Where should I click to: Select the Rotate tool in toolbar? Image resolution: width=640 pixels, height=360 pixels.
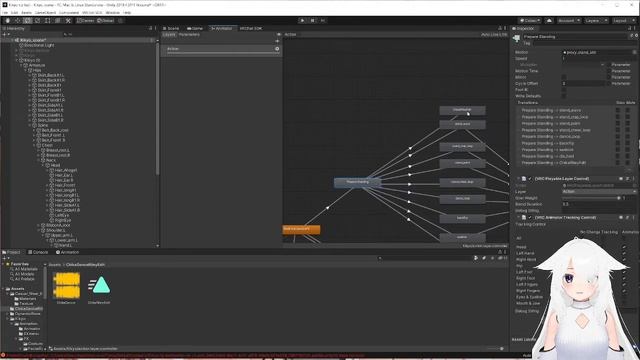point(27,20)
